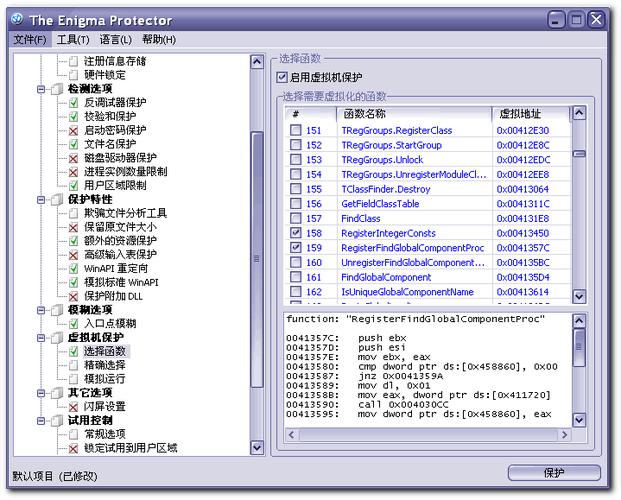Click the red cross icon of 进程实例数量限制

point(73,172)
